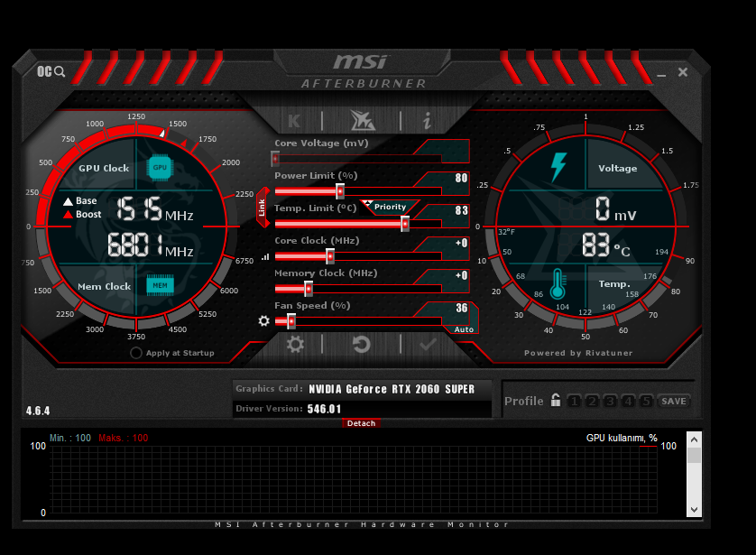The height and width of the screenshot is (555, 756).
Task: Open the OC Scanner
Action: (51, 72)
